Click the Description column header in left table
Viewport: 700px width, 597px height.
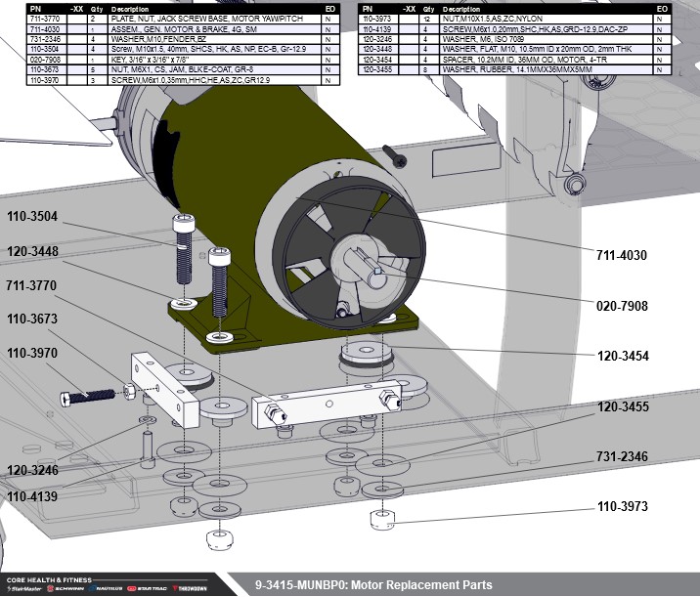(130, 9)
